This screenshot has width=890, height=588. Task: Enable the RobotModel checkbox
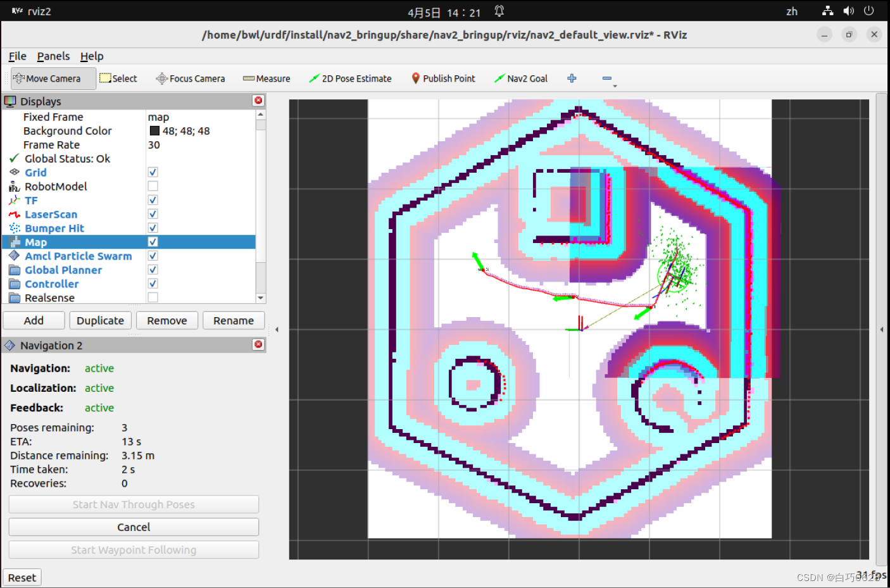(153, 186)
